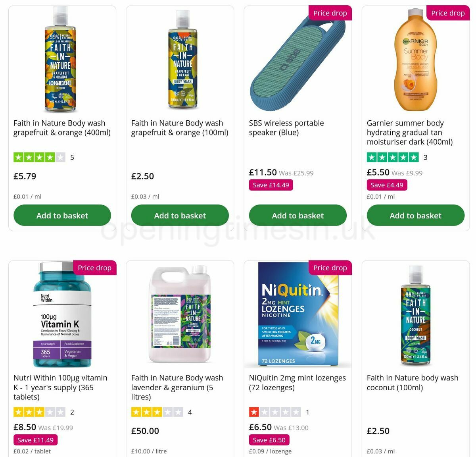Click the three-star rating on Nutri Within vitamin K
This screenshot has height=457, width=476.
39,412
